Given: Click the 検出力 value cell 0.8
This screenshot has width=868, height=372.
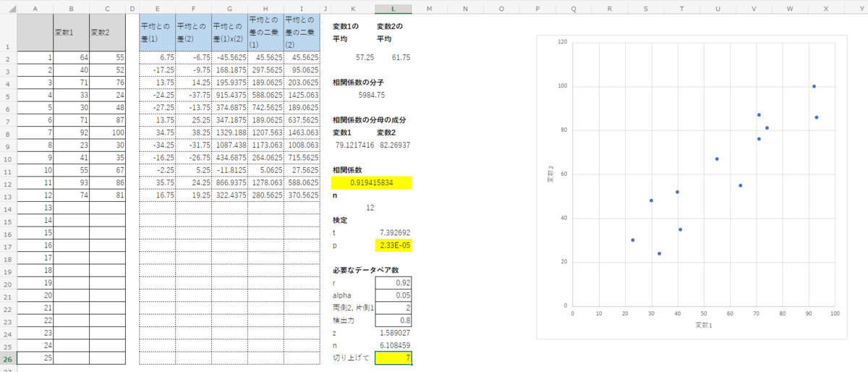Looking at the screenshot, I should coord(393,321).
